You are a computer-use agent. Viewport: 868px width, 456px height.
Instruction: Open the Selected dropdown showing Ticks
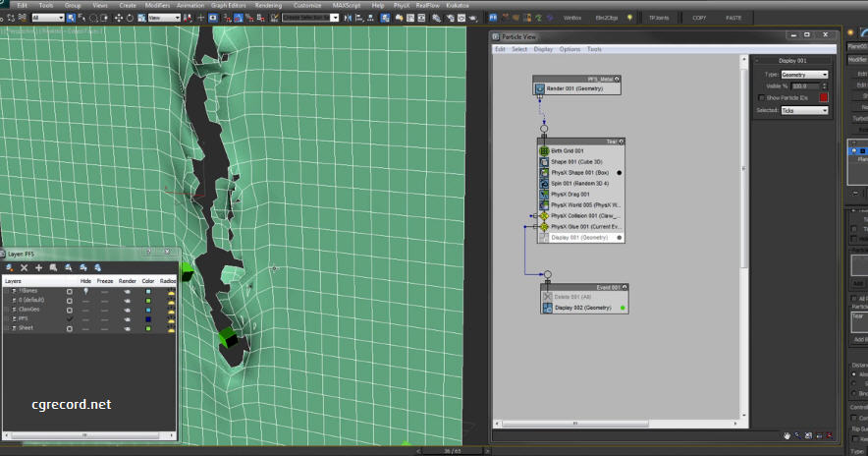click(x=803, y=111)
